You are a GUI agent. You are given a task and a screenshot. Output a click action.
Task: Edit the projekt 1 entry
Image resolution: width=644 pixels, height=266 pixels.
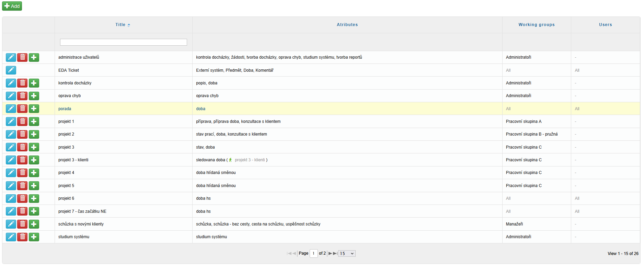11,122
